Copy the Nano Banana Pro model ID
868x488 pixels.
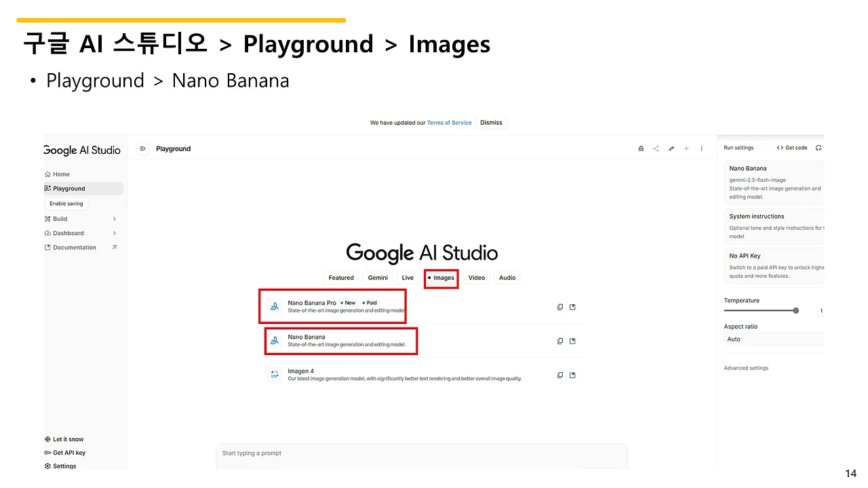coord(560,307)
